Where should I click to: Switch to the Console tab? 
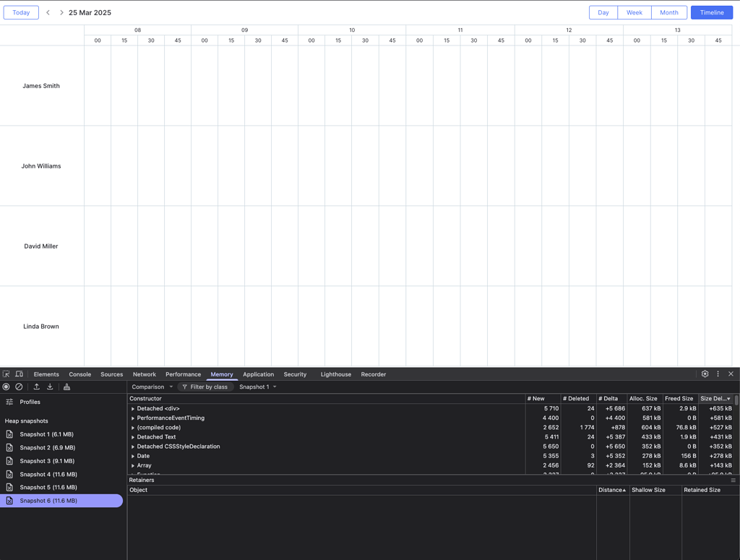pos(79,374)
